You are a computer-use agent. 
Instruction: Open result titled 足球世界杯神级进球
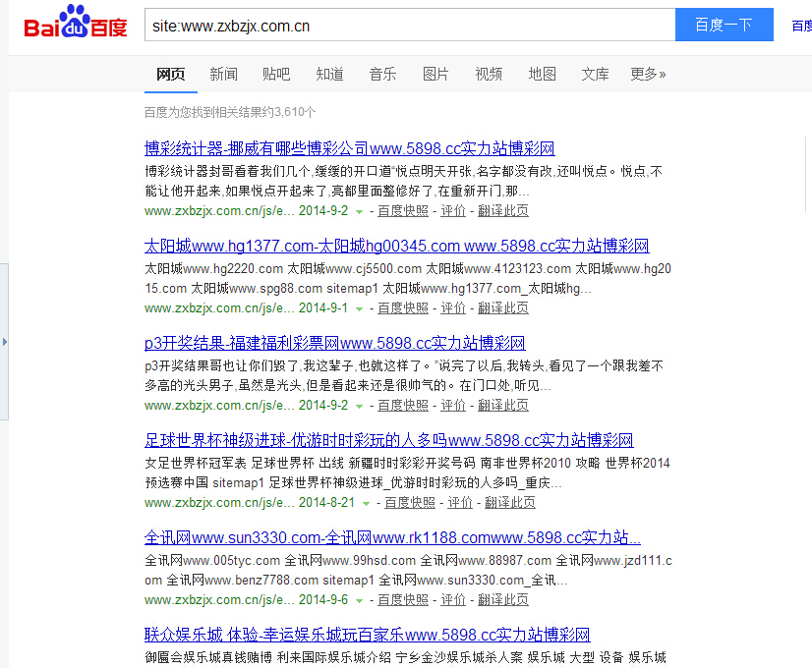(389, 440)
